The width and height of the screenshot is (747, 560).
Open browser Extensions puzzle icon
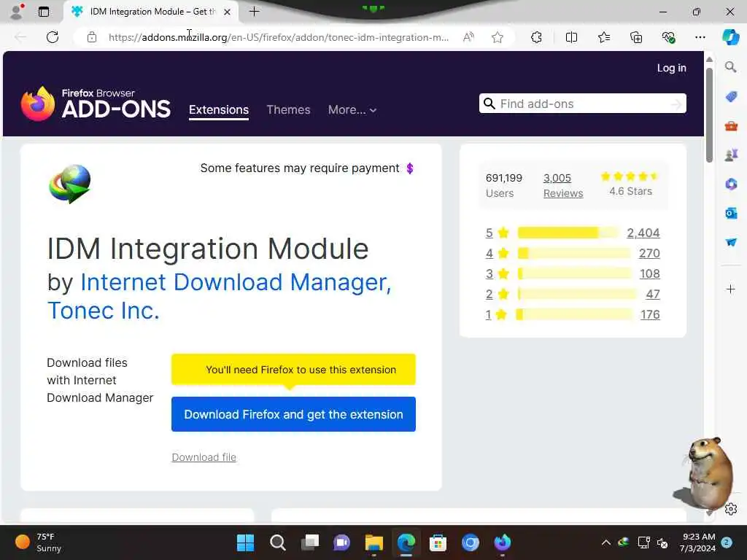tap(536, 37)
